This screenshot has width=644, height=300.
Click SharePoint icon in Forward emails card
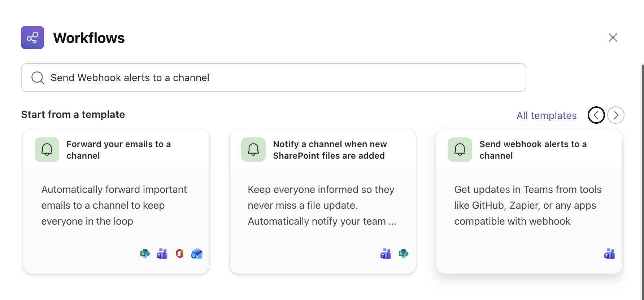(x=145, y=254)
